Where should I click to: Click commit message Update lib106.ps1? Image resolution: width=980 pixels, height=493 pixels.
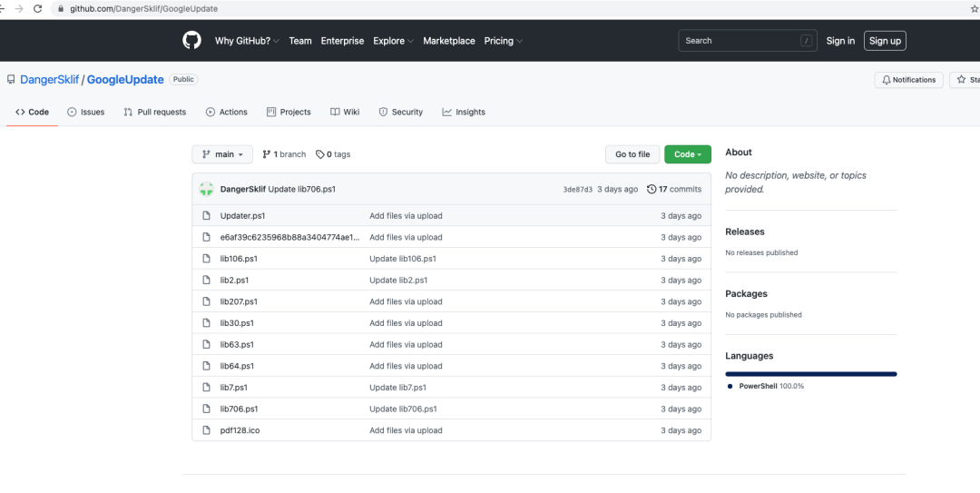click(x=403, y=259)
